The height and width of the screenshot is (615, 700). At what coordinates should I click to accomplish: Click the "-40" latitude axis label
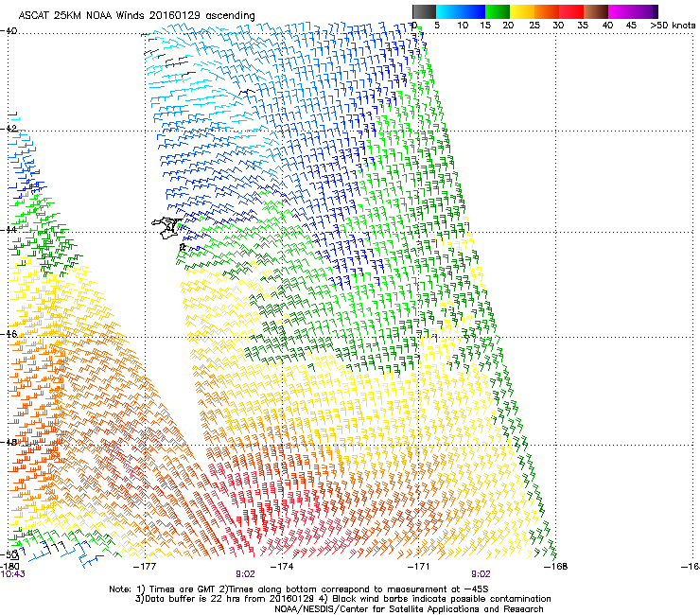coord(9,31)
